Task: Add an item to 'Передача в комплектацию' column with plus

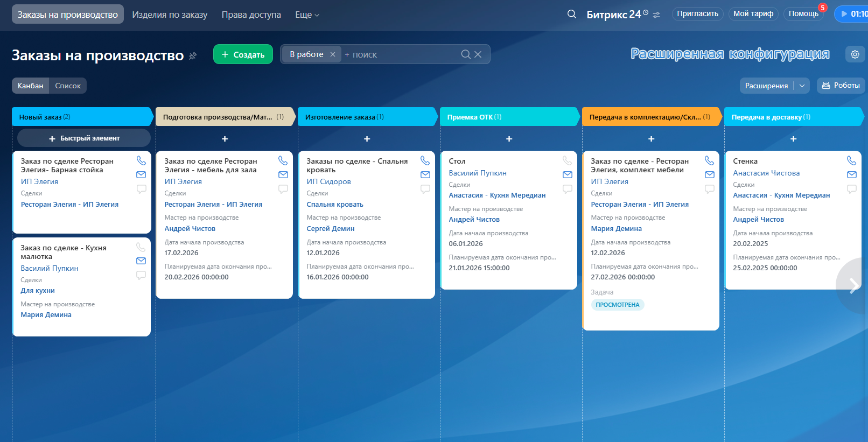Action: click(652, 139)
